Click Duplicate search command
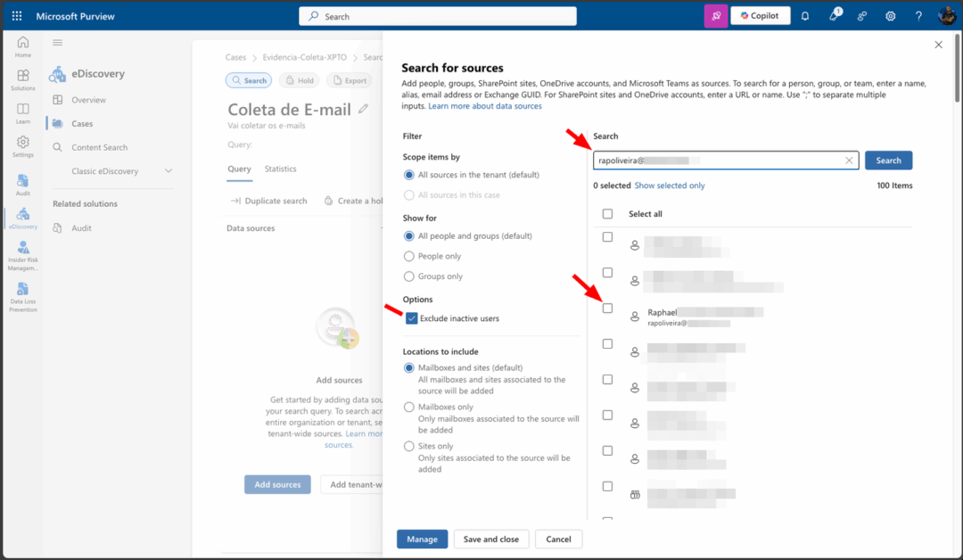Viewport: 963px width, 560px height. pyautogui.click(x=269, y=201)
